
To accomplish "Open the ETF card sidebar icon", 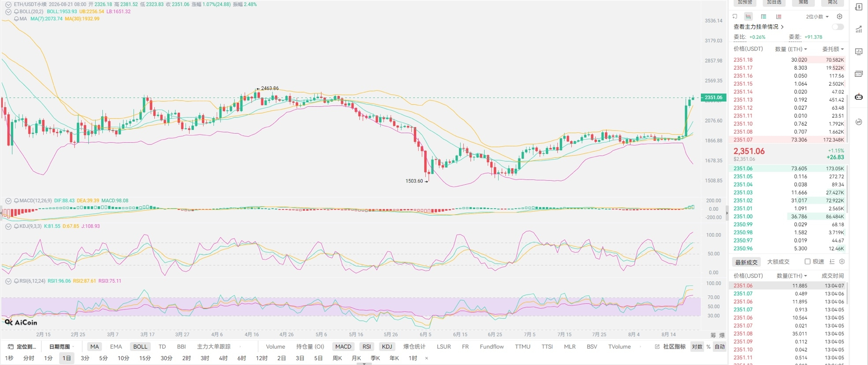I will (859, 74).
